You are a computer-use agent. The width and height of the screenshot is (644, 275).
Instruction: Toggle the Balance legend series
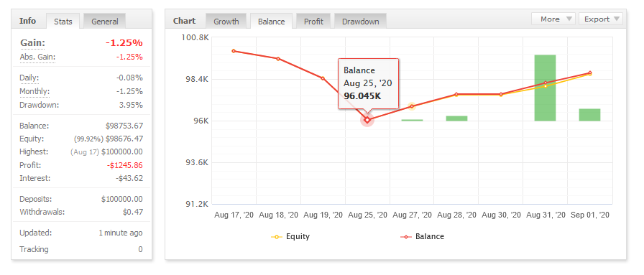click(422, 236)
